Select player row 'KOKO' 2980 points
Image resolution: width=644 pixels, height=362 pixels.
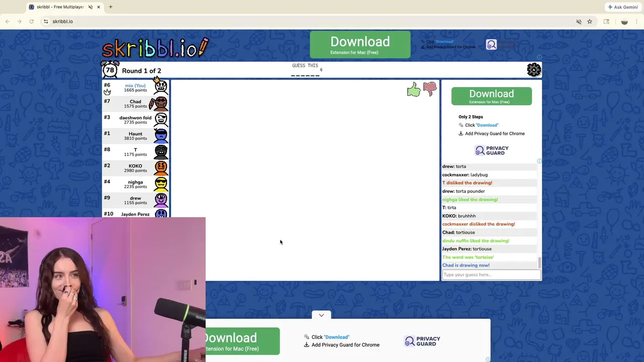(x=135, y=168)
